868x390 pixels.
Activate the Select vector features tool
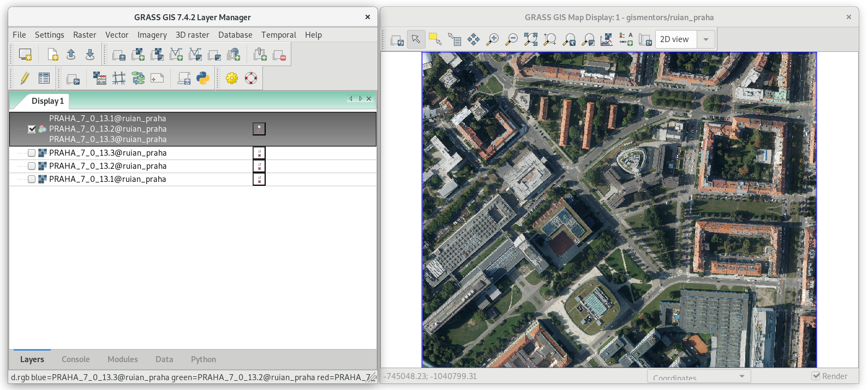click(435, 39)
